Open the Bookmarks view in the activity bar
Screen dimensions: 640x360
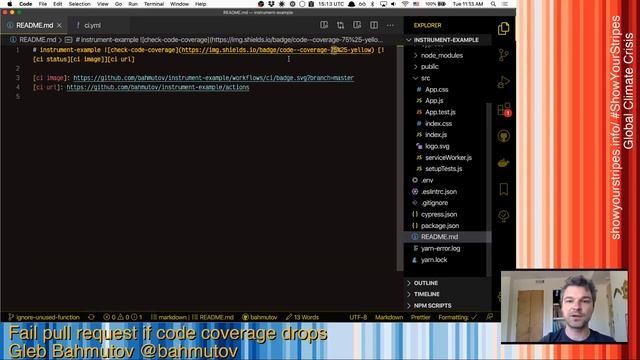click(x=504, y=189)
